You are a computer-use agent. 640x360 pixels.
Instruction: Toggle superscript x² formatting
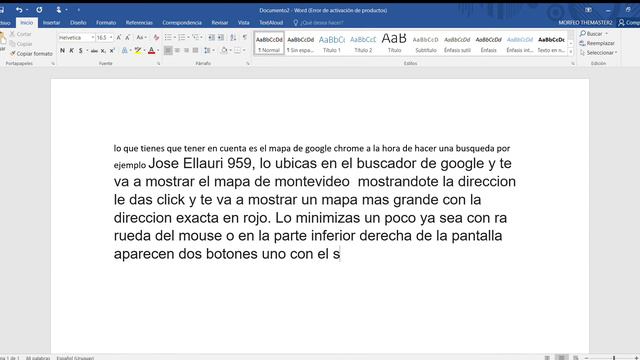pyautogui.click(x=112, y=51)
